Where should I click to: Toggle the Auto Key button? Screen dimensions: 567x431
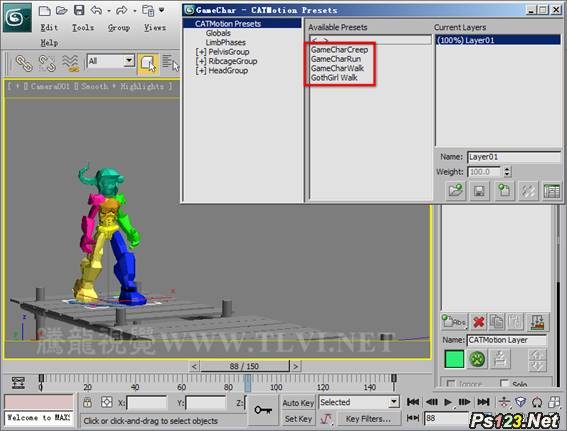click(298, 403)
